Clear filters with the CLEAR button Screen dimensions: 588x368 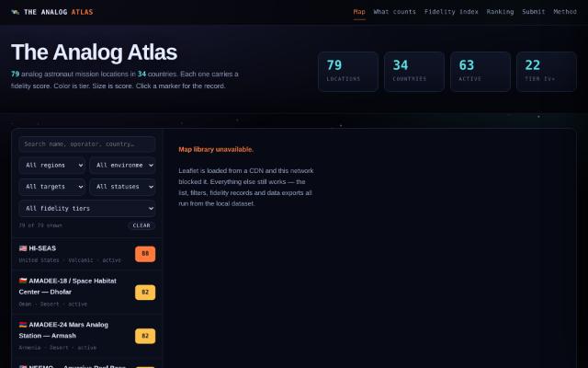point(141,225)
